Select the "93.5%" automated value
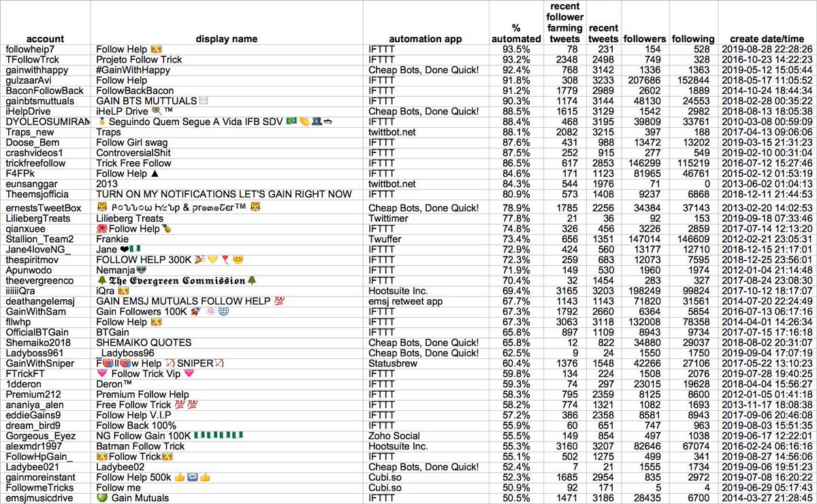The width and height of the screenshot is (817, 504). [515, 50]
